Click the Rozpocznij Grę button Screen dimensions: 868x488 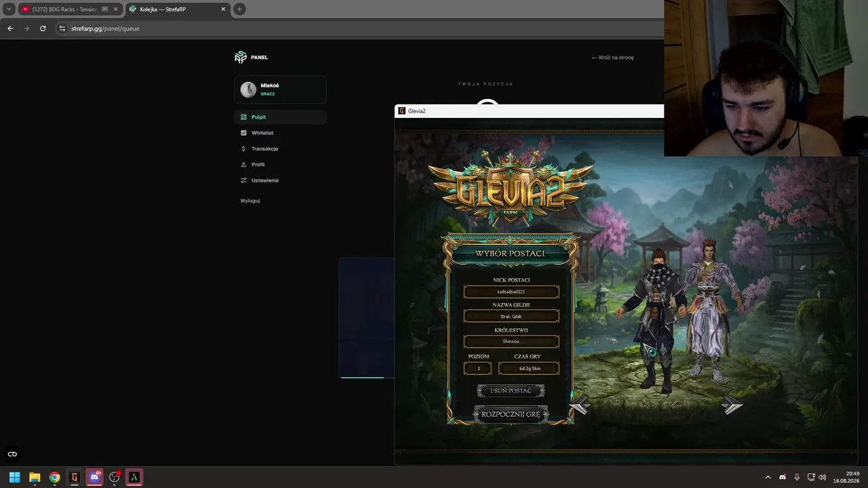click(511, 414)
